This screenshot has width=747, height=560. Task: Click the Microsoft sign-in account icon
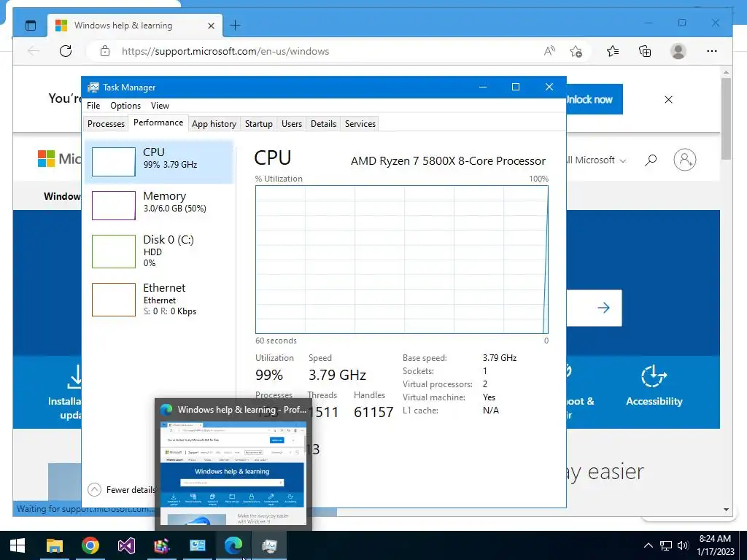684,160
